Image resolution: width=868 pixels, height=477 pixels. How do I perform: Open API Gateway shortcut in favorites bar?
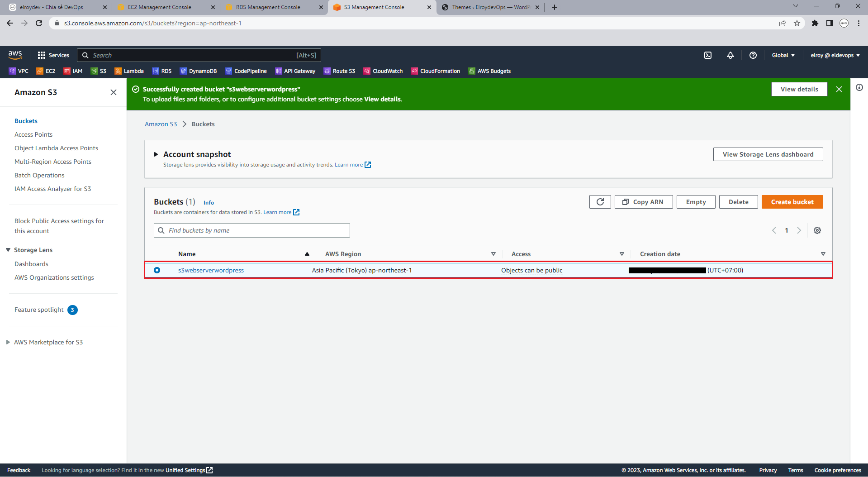295,71
